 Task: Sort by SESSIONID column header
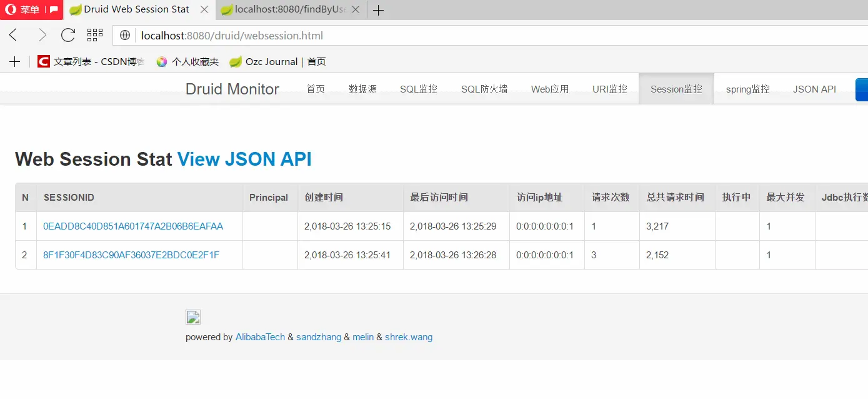click(x=139, y=197)
